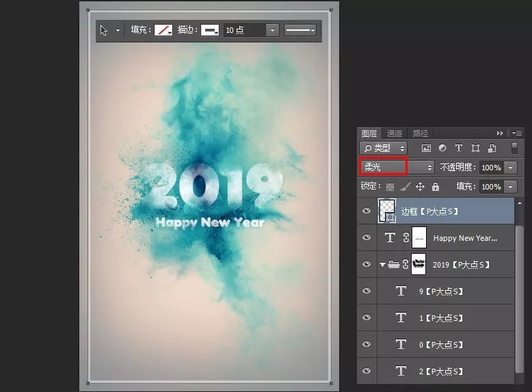Switch to the 通道 (Channels) tab
532x392 pixels.
point(395,133)
